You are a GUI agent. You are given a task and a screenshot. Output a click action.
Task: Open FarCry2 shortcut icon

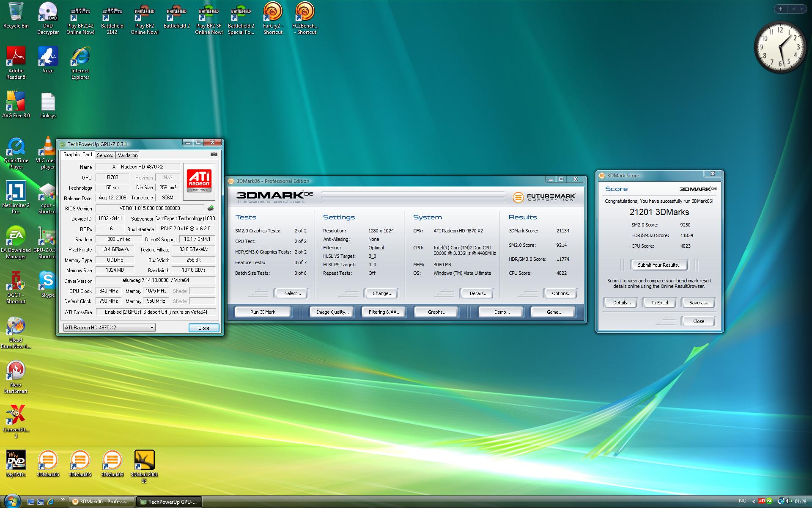(273, 18)
